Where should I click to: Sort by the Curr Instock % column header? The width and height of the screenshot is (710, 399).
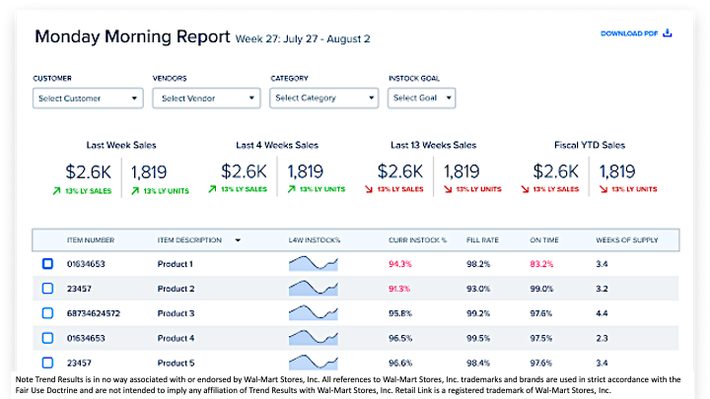click(x=417, y=240)
